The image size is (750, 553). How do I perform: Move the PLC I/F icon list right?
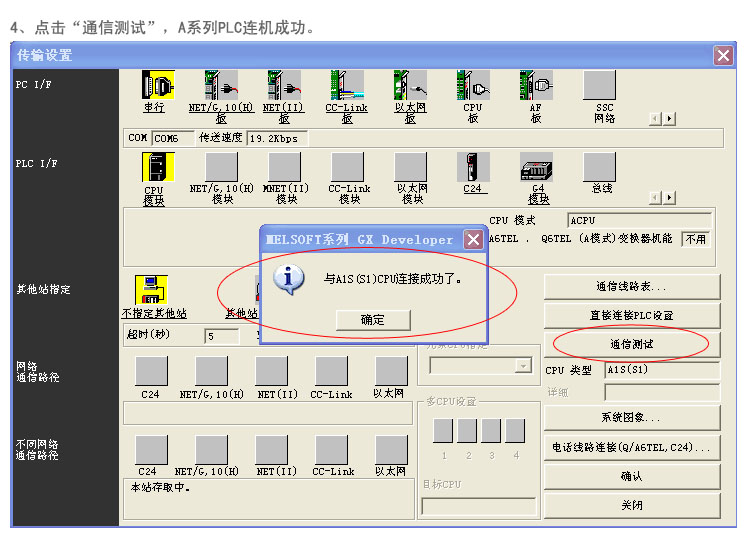[670, 197]
